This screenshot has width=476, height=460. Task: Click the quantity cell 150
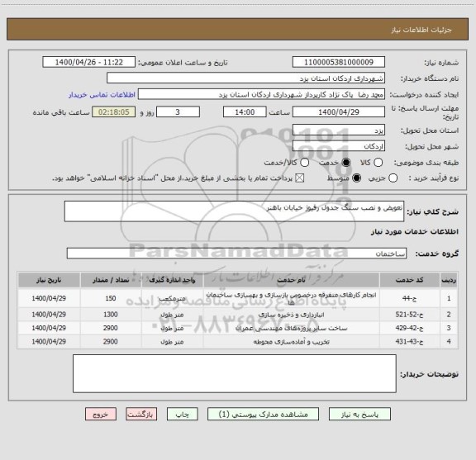pos(111,298)
